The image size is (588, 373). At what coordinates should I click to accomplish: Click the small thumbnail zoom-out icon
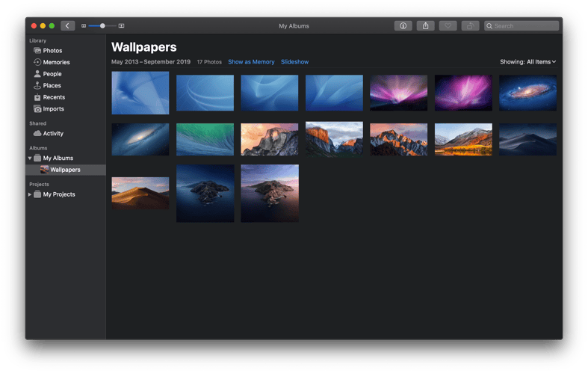84,26
